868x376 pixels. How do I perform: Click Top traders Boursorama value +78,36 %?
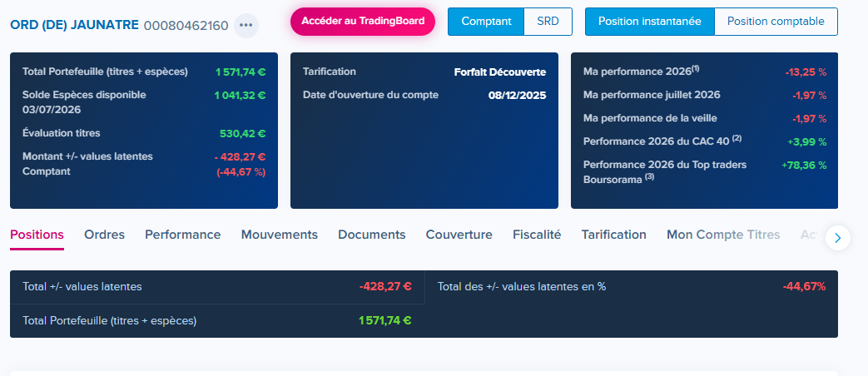point(804,165)
